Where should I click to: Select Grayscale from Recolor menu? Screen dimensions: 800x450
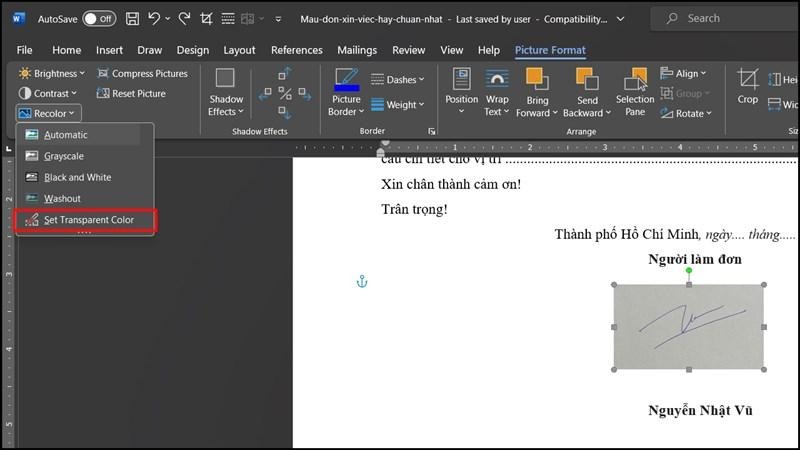pyautogui.click(x=65, y=156)
